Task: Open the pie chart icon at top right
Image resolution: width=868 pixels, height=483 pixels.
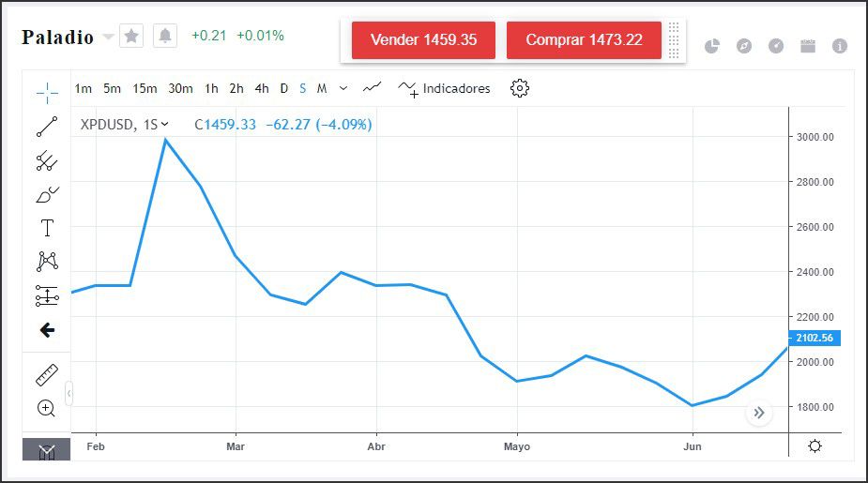Action: point(712,46)
